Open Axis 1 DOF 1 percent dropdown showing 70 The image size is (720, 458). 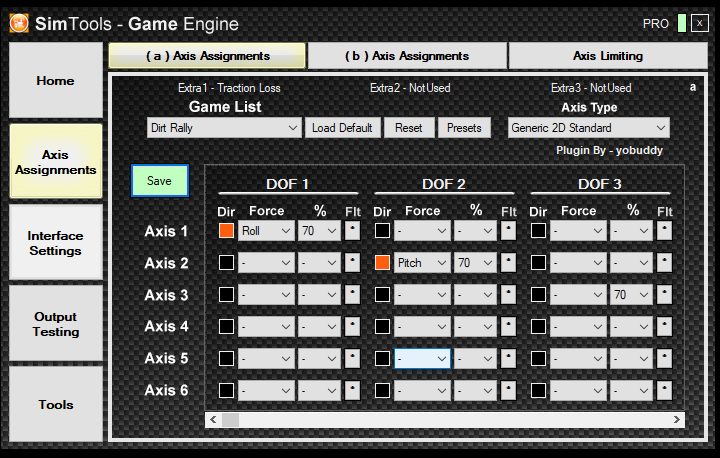tap(319, 231)
